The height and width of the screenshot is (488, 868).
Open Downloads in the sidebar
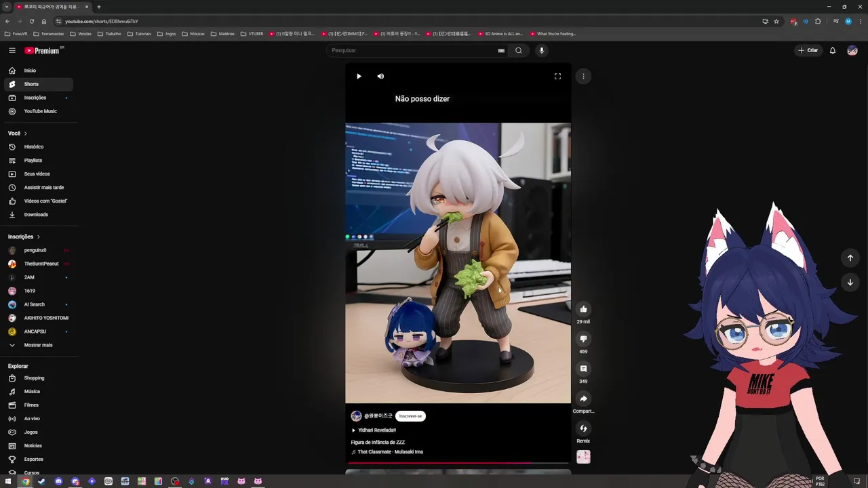coord(39,215)
